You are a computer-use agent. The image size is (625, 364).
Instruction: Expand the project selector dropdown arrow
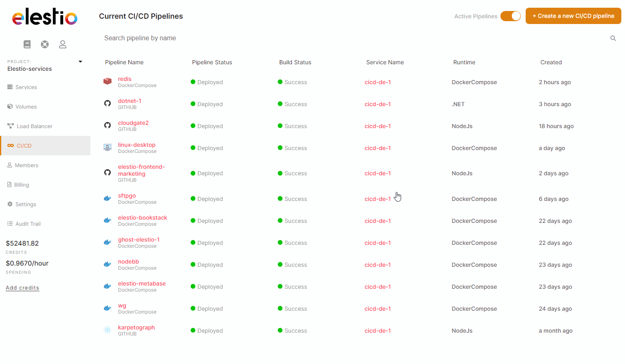click(x=80, y=62)
